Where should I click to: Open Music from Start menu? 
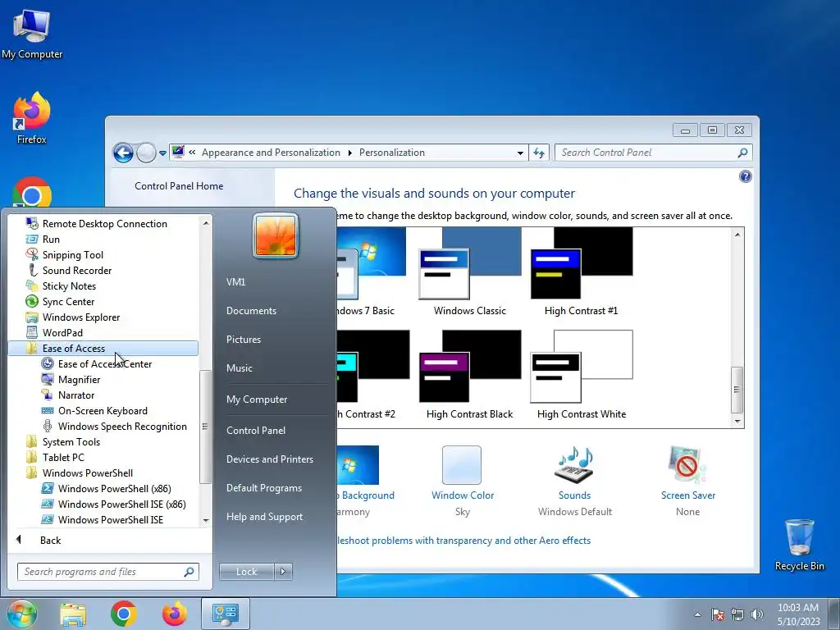tap(239, 368)
